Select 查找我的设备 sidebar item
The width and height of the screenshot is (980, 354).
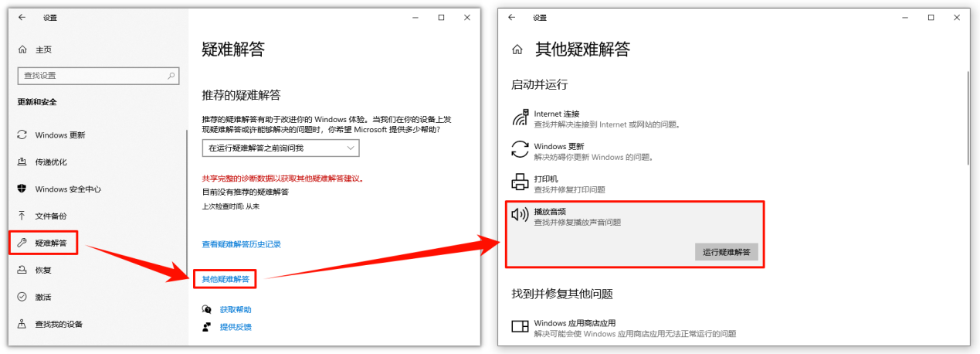pos(59,324)
